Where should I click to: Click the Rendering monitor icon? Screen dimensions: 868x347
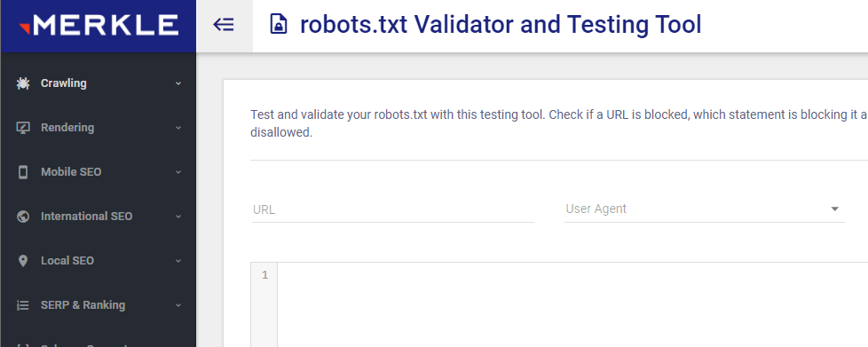[x=23, y=128]
